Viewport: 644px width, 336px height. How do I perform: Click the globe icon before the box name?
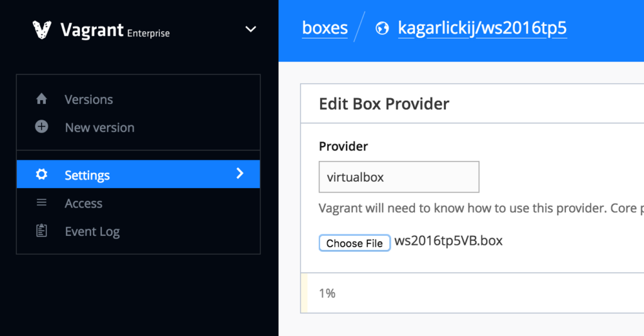click(382, 29)
